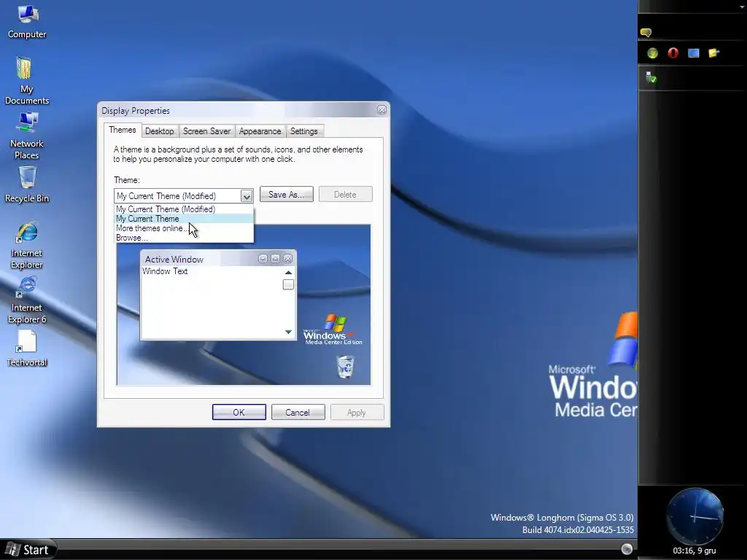
Task: Choose Browse... in theme list
Action: coord(183,238)
